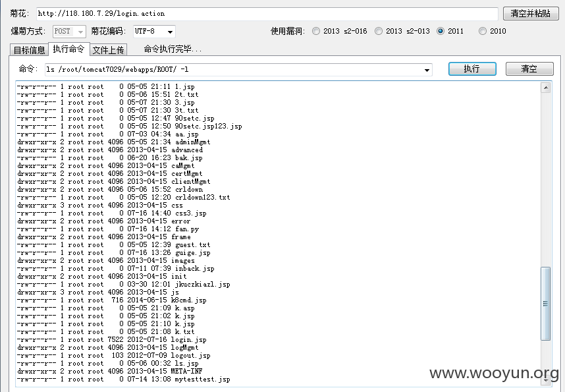565x392 pixels.
Task: Click the output line for aa.jsp
Action: (x=107, y=134)
